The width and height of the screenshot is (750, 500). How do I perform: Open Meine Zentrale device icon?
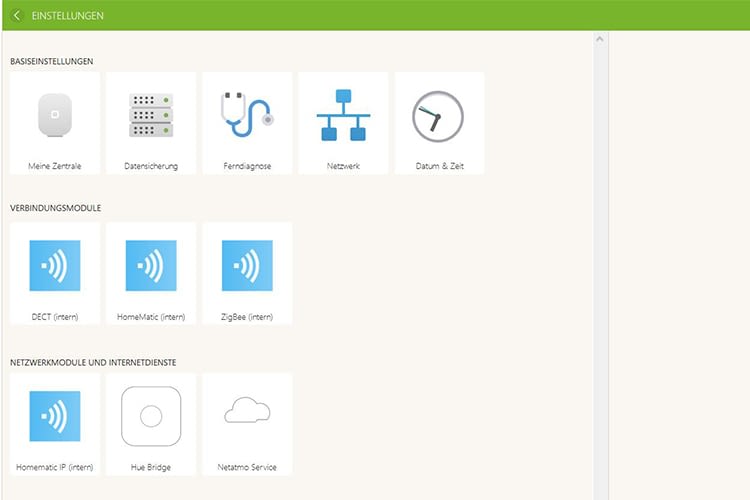click(x=55, y=115)
